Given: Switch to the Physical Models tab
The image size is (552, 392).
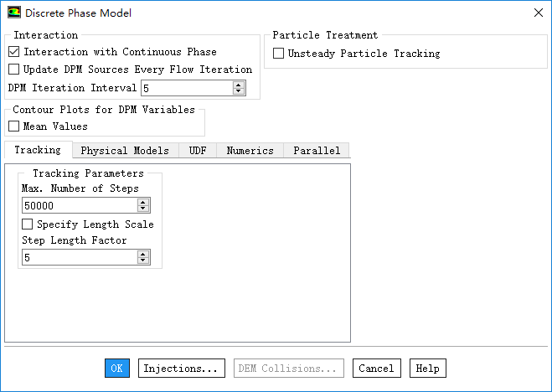Looking at the screenshot, I should [x=124, y=151].
